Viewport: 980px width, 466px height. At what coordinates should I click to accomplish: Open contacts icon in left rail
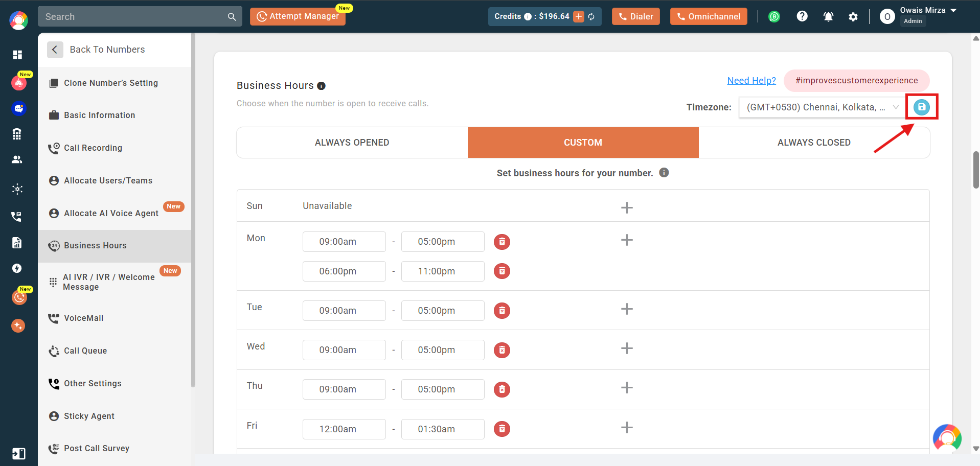pos(17,159)
